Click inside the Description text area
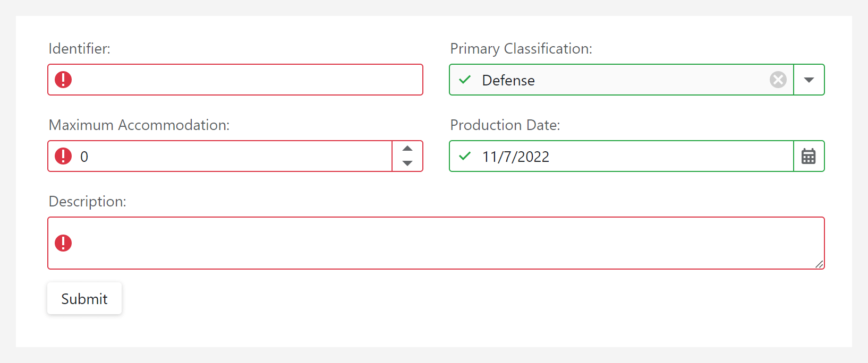 tap(425, 243)
